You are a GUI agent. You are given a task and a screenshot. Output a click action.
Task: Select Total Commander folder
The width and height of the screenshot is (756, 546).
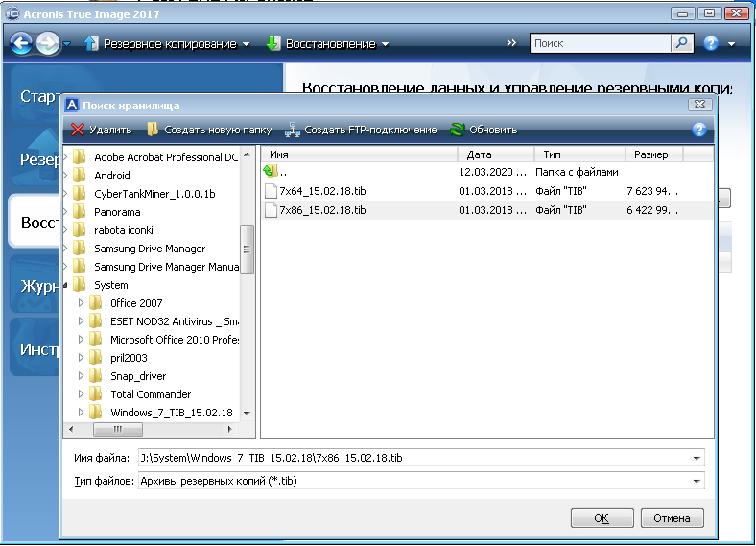click(x=140, y=394)
